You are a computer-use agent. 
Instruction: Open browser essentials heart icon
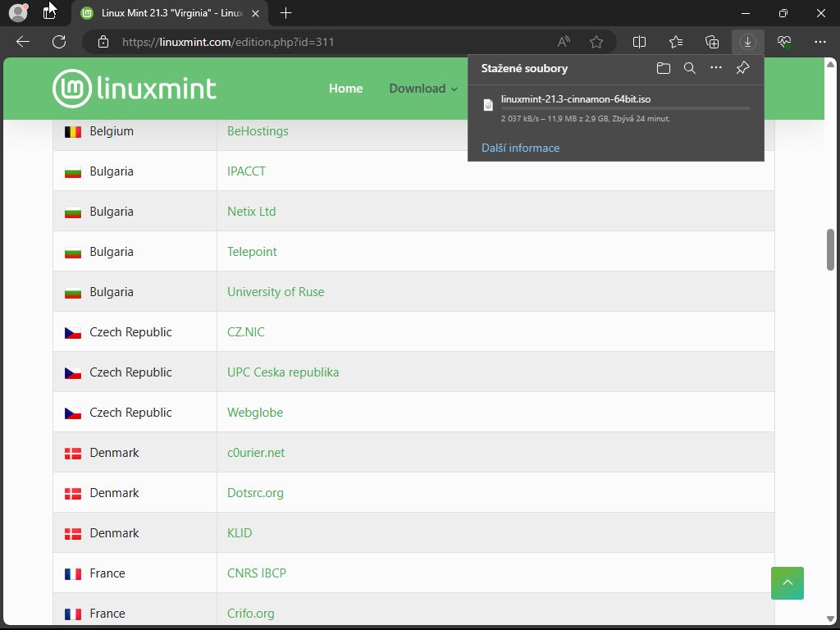pos(784,42)
